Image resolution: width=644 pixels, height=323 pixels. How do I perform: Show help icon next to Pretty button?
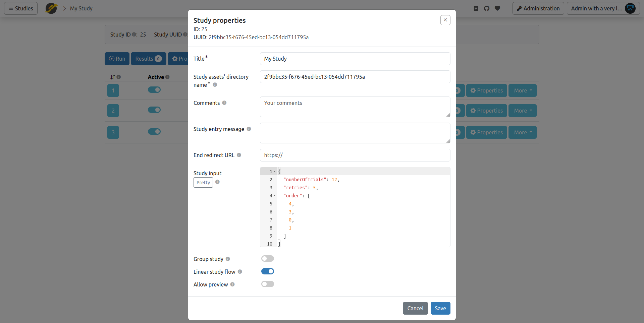click(x=217, y=182)
